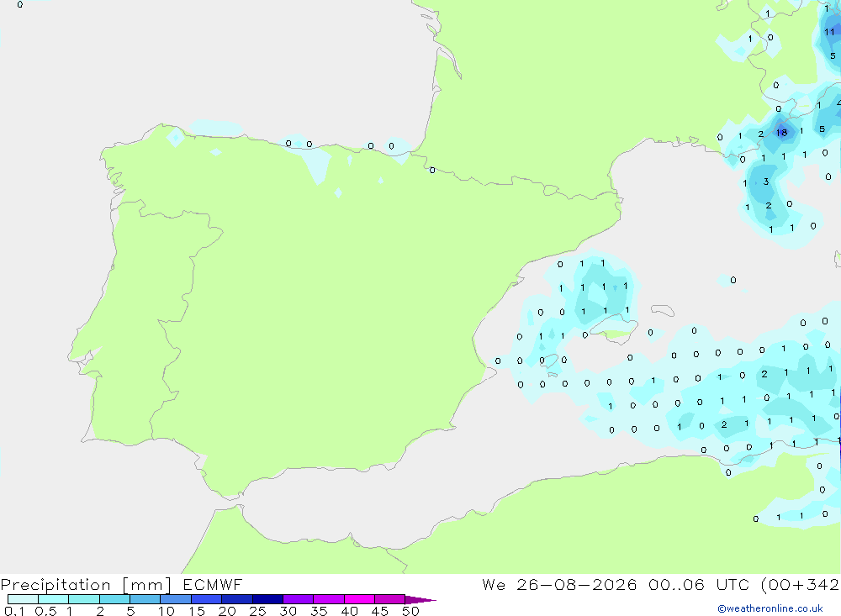Click the legend label "0.5"
Viewport: 841px width, 616px height.
(45, 611)
